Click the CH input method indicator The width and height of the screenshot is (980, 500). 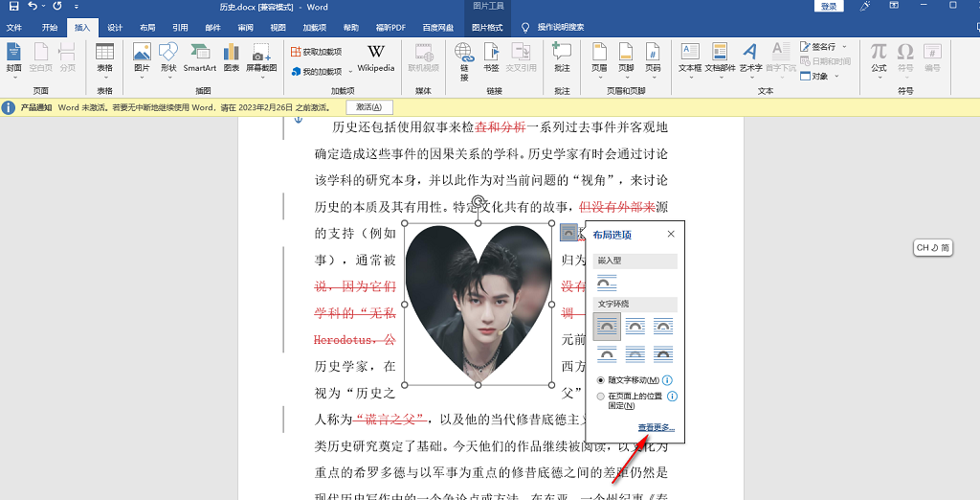pos(932,248)
